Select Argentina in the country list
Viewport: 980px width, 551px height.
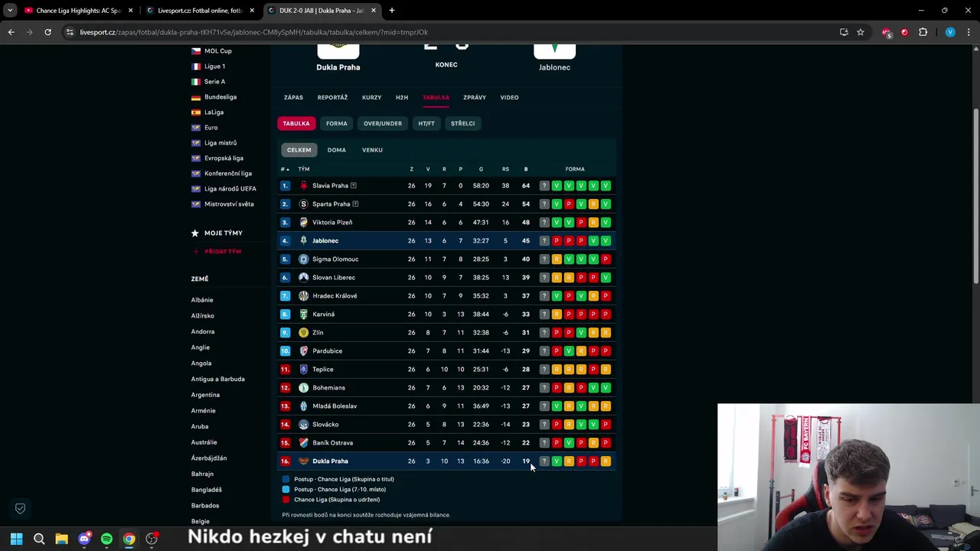(205, 395)
